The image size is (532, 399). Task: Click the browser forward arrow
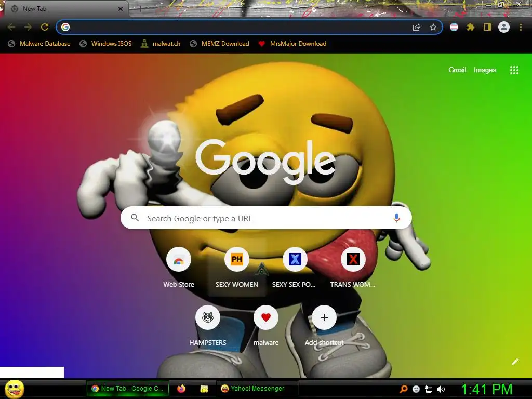pyautogui.click(x=28, y=27)
